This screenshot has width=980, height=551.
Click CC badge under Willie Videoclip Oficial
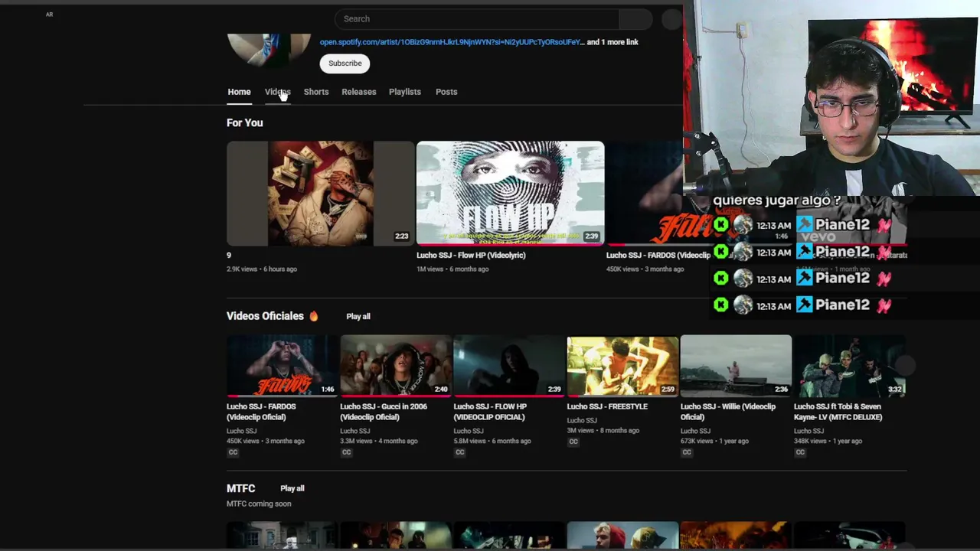[686, 452]
